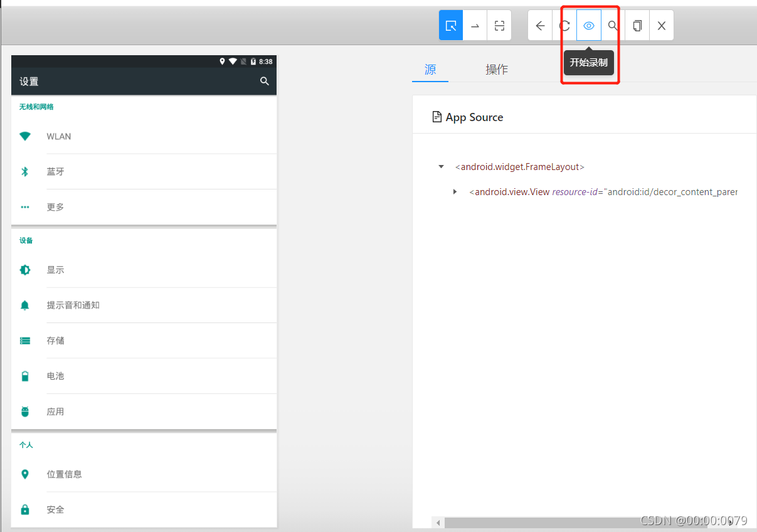Refresh the source and screenshot

(x=564, y=26)
